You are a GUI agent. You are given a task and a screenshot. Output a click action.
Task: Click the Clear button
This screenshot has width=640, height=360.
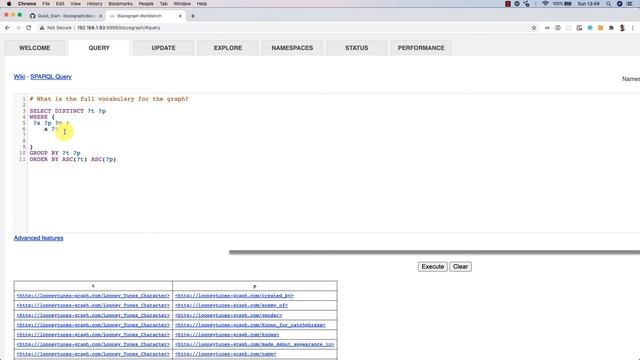point(460,267)
